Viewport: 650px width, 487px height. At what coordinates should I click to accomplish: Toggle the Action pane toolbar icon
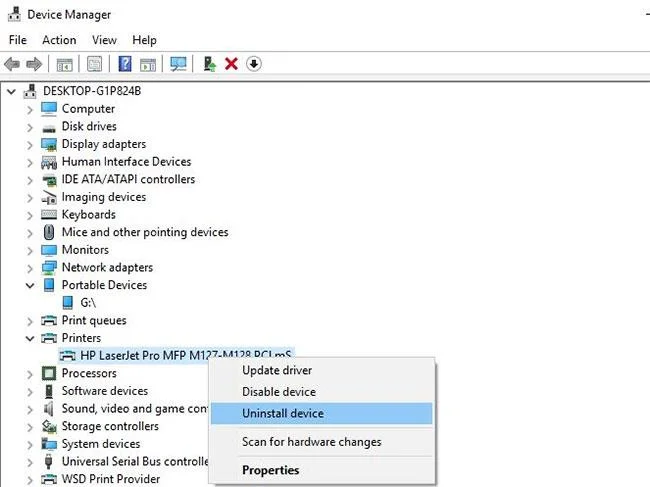coord(148,65)
